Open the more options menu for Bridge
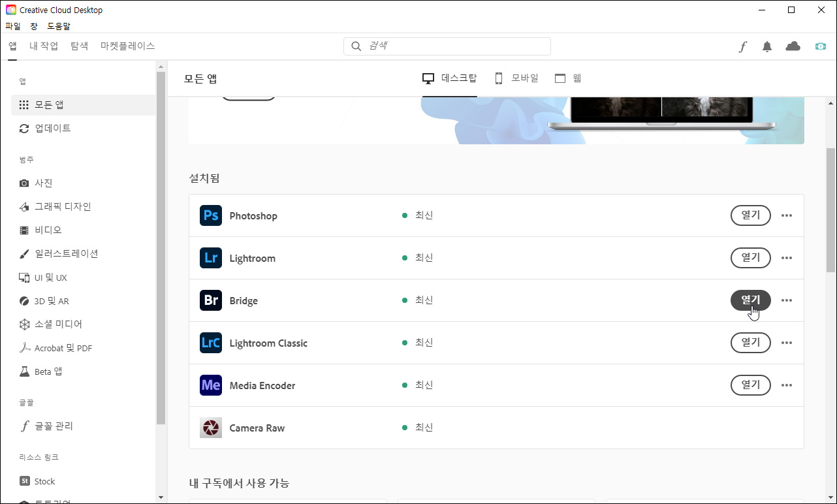 coord(787,300)
